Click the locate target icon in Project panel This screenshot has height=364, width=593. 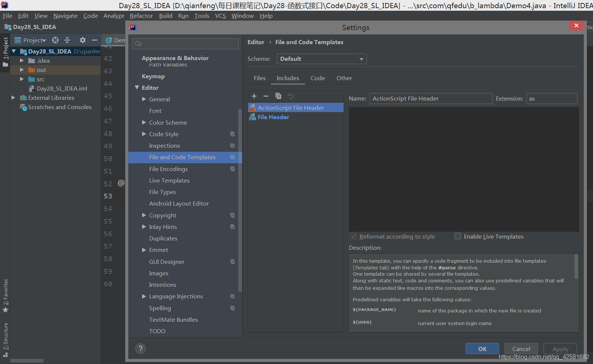click(x=55, y=40)
